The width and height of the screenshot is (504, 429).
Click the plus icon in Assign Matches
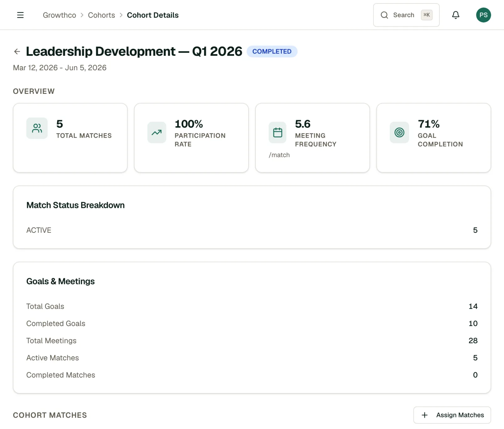(425, 415)
